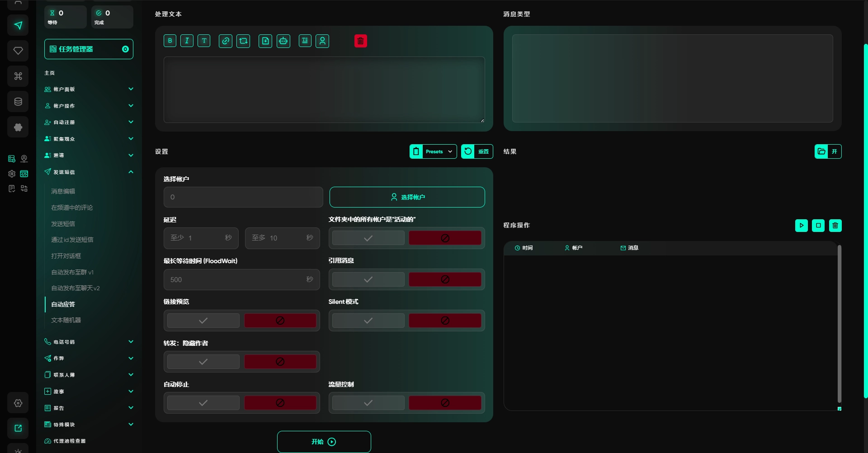This screenshot has height=453, width=868.
Task: Click the robot icon in text toolbar
Action: pos(283,41)
